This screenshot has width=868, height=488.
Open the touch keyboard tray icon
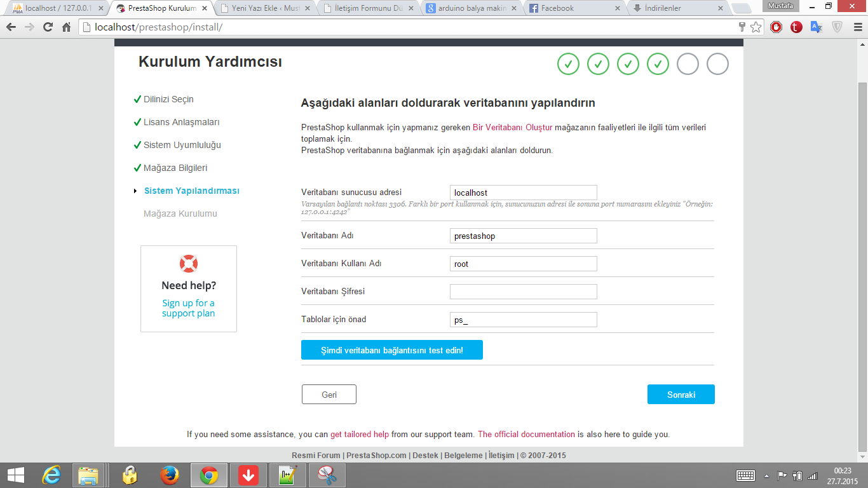(x=745, y=475)
